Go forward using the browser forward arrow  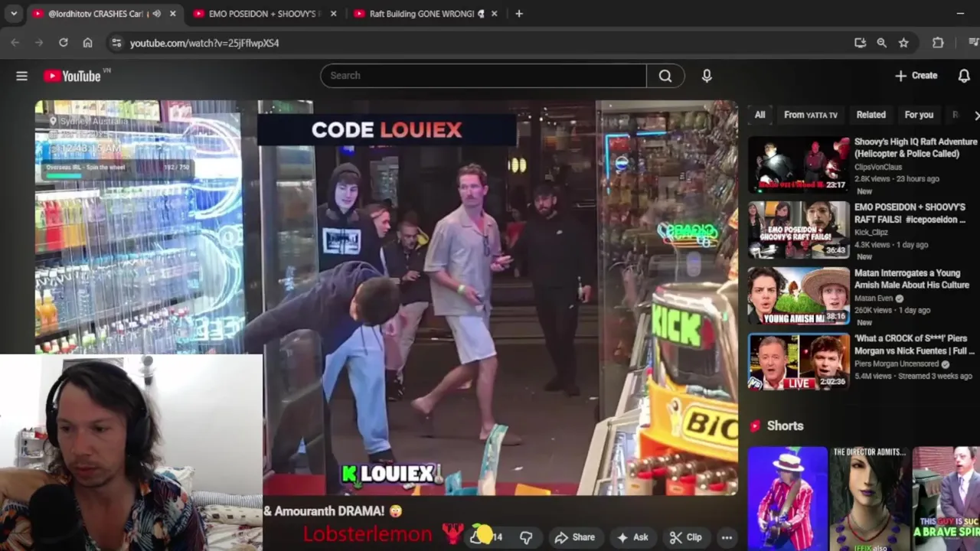pyautogui.click(x=39, y=43)
